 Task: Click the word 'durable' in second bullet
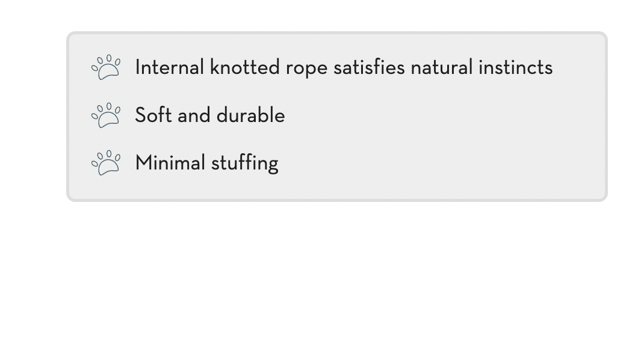click(250, 115)
